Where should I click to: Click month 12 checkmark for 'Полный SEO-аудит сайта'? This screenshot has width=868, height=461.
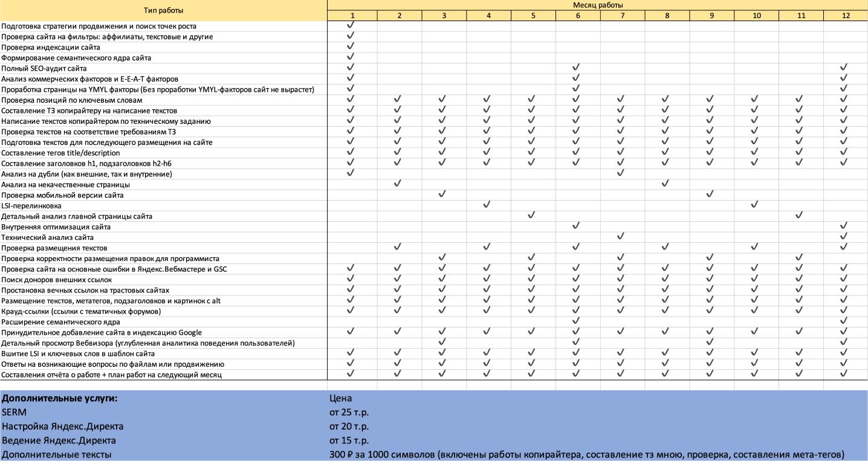pos(844,67)
